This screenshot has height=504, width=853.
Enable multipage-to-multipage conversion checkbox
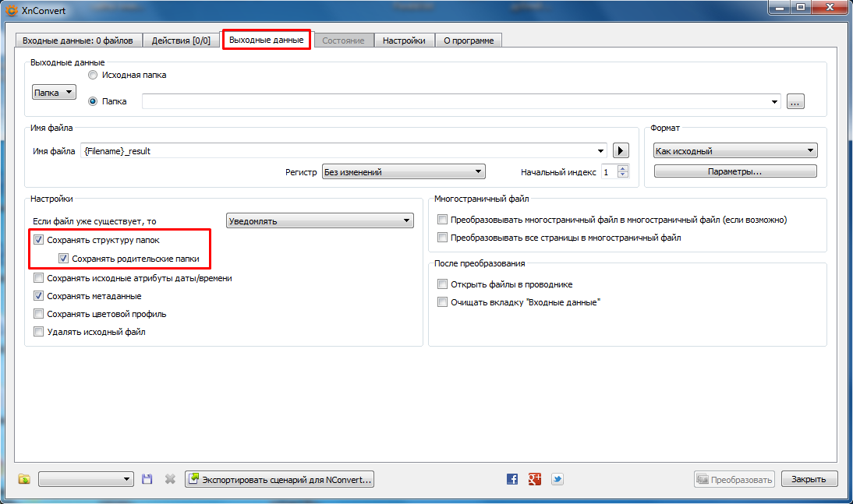pyautogui.click(x=442, y=220)
